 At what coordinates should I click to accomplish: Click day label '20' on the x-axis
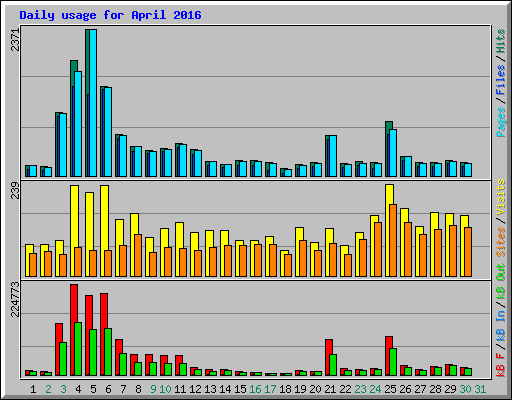pos(315,389)
